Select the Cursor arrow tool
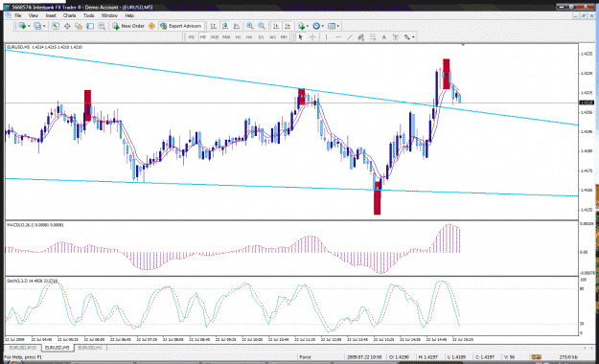Screen dimensions: 599x364 click(x=301, y=37)
